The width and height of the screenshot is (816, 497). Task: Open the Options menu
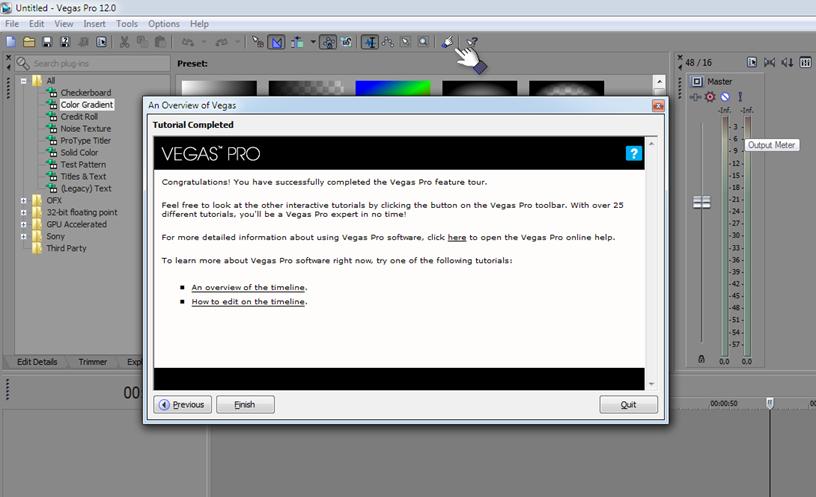pos(163,24)
